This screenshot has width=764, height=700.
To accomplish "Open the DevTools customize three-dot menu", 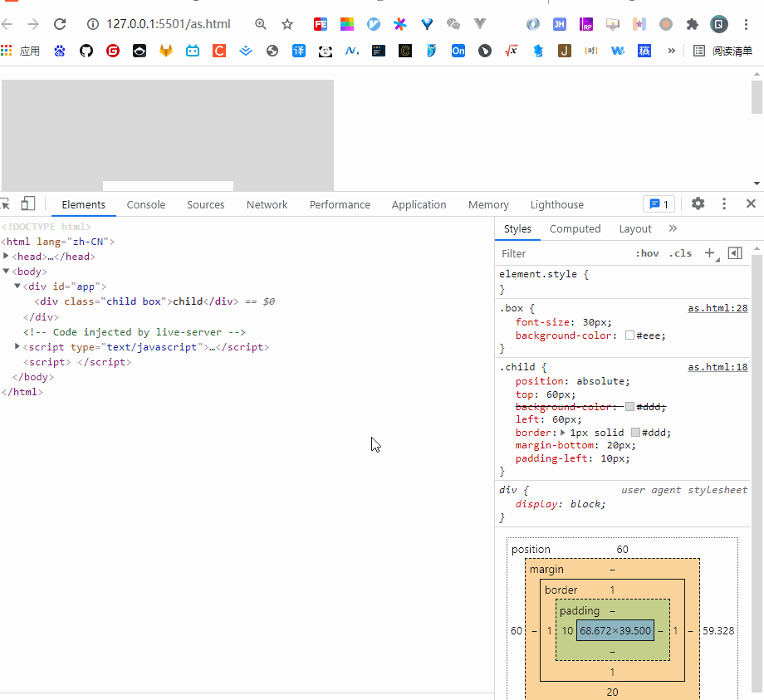I will pos(724,203).
